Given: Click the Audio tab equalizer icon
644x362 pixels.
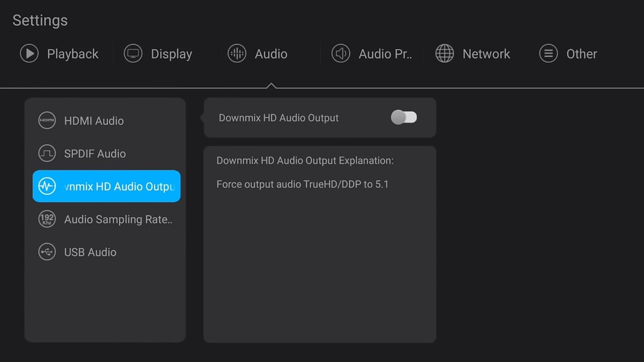Looking at the screenshot, I should coord(237,54).
